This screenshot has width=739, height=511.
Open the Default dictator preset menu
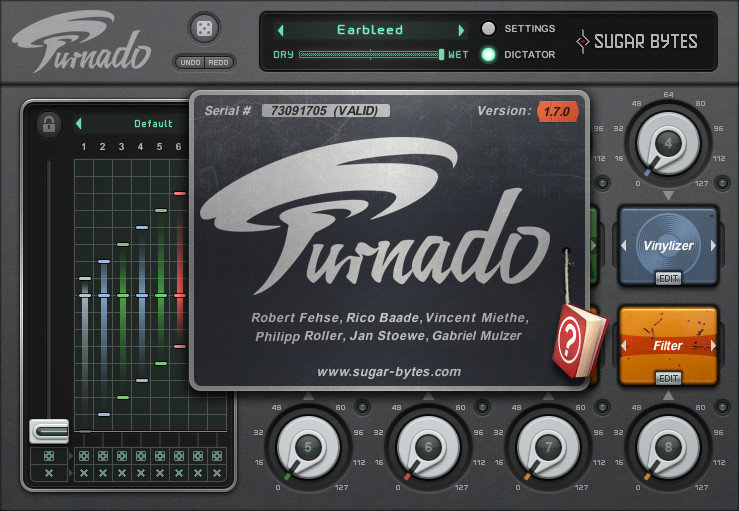point(153,124)
